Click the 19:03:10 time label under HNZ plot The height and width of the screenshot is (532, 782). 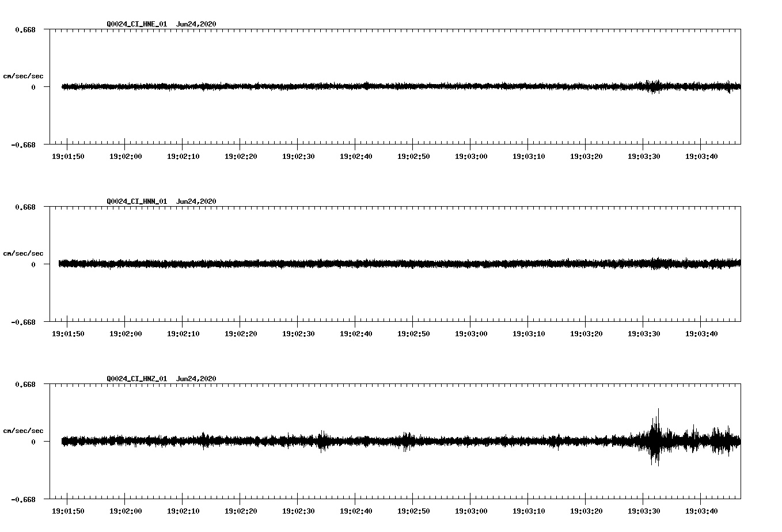pyautogui.click(x=529, y=511)
